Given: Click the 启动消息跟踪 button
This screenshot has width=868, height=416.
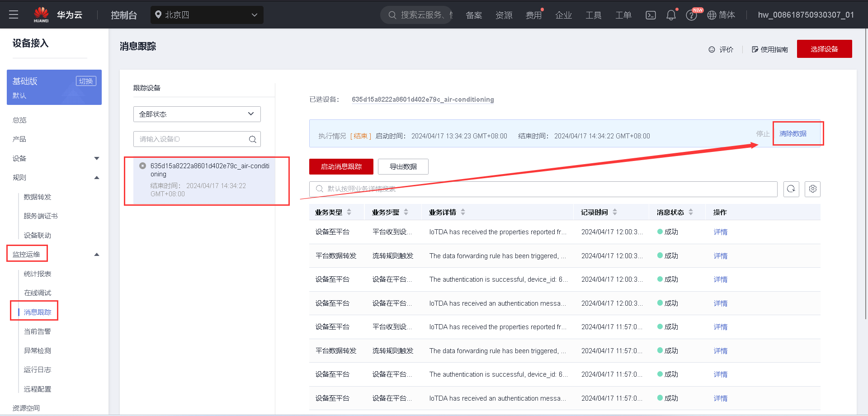Looking at the screenshot, I should 341,166.
